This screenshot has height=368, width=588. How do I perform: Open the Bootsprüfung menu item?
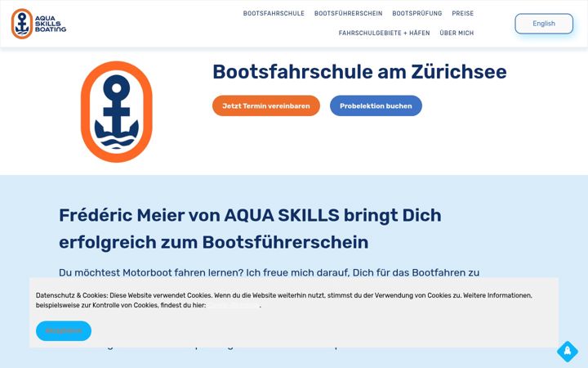click(417, 14)
